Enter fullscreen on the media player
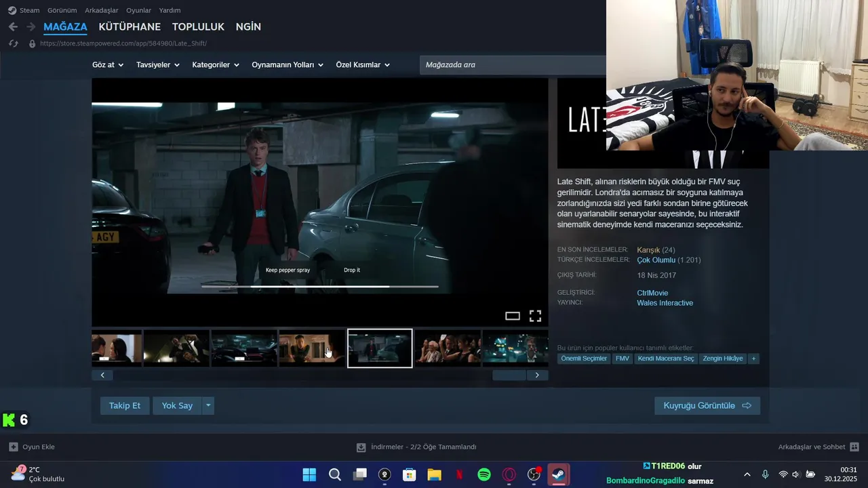Screen dimensions: 868x488 point(535,316)
